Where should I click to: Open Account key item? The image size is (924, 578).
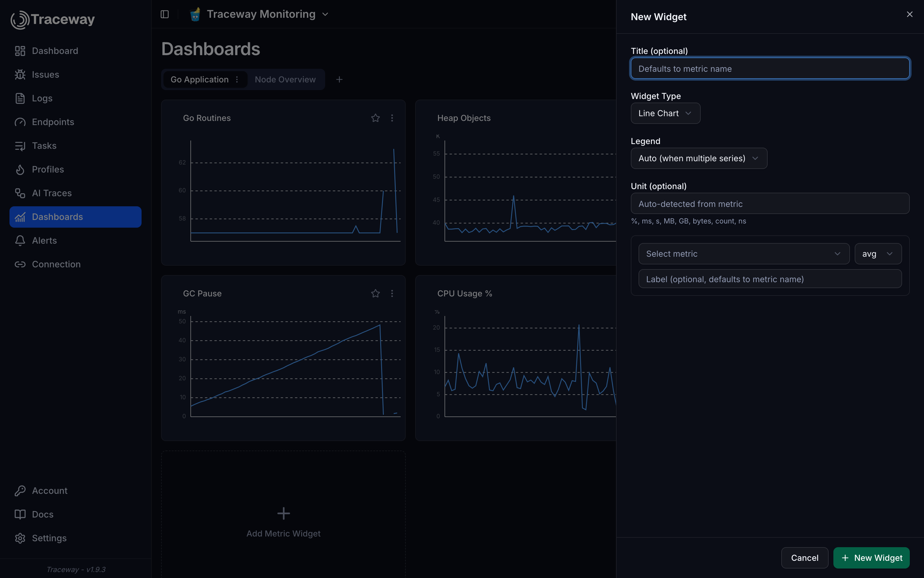pos(75,491)
